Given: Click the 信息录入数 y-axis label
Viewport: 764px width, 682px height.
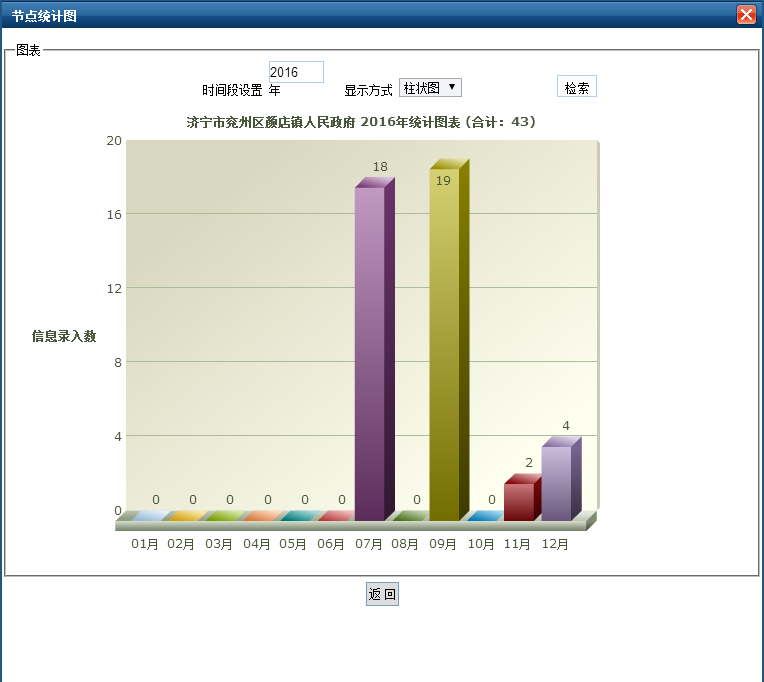Looking at the screenshot, I should click(64, 336).
